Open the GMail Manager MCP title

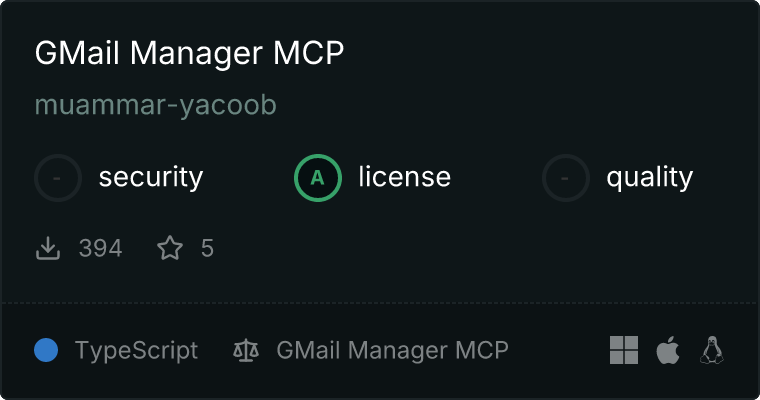point(190,53)
